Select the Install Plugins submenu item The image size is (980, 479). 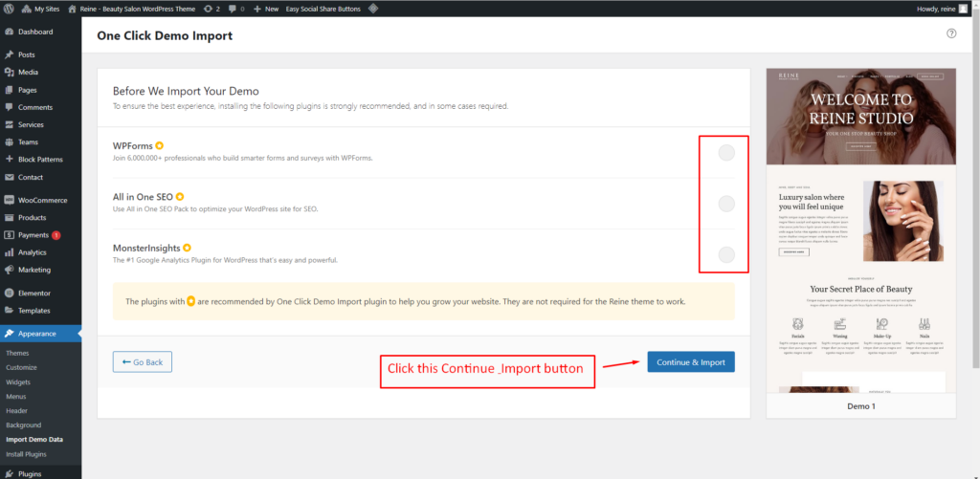26,454
